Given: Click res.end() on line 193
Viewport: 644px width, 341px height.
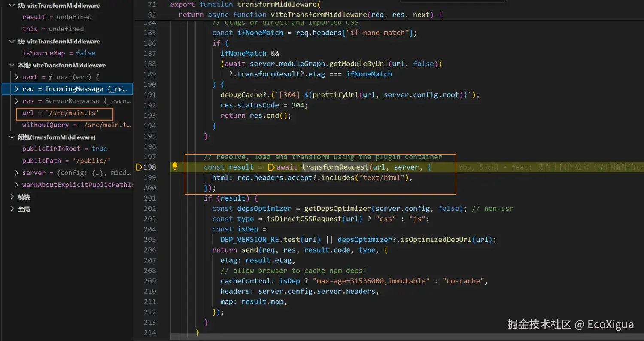Looking at the screenshot, I should point(268,115).
